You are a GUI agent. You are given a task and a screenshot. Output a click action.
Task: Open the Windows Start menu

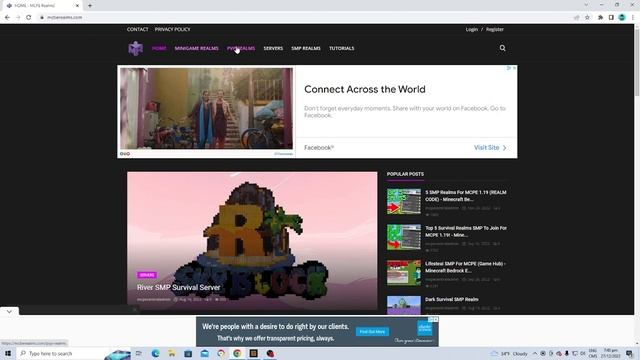pyautogui.click(x=8, y=353)
